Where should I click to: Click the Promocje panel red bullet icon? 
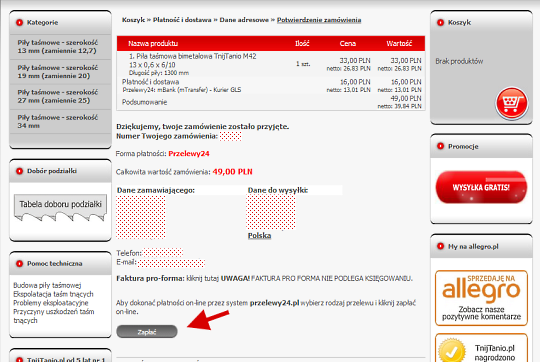coord(440,146)
